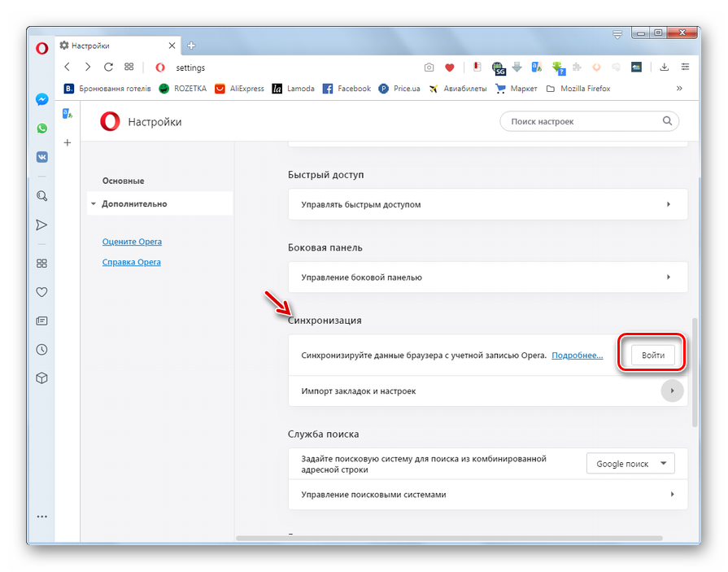The width and height of the screenshot is (728, 572).
Task: Expand Импорт закладок и настроек row
Action: coord(487,391)
